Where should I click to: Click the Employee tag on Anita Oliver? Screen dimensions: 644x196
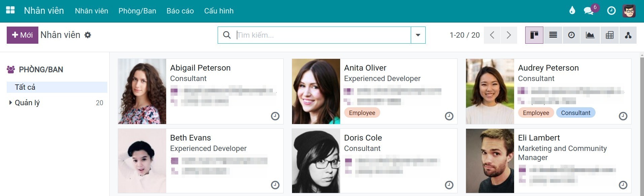click(x=362, y=113)
